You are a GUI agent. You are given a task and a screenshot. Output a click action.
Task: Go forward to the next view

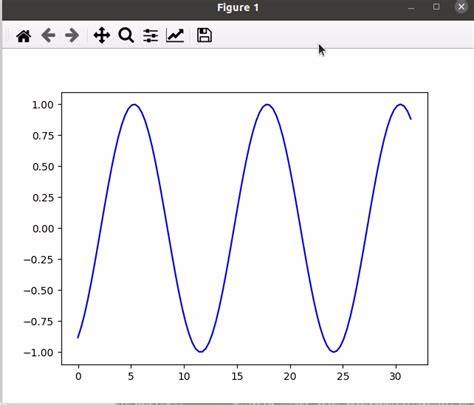tap(72, 35)
